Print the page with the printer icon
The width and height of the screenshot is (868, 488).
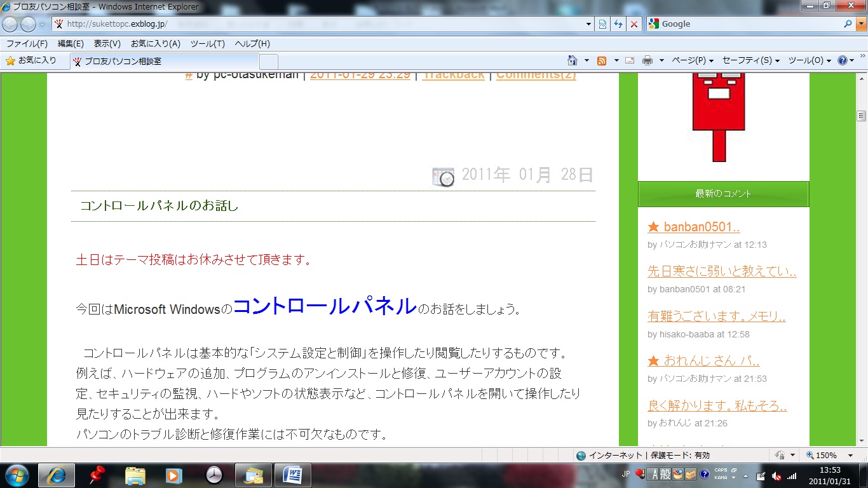coord(648,60)
